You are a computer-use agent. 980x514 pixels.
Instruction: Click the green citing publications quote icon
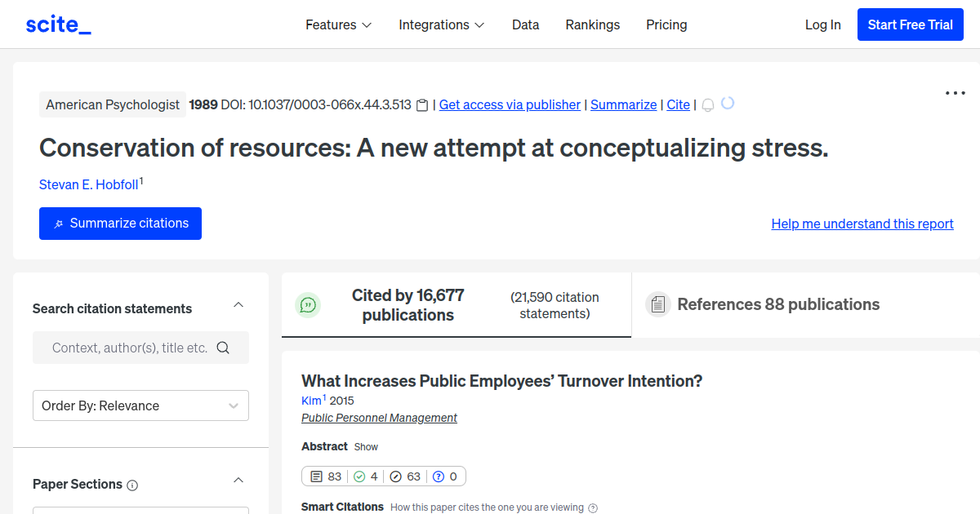click(308, 305)
